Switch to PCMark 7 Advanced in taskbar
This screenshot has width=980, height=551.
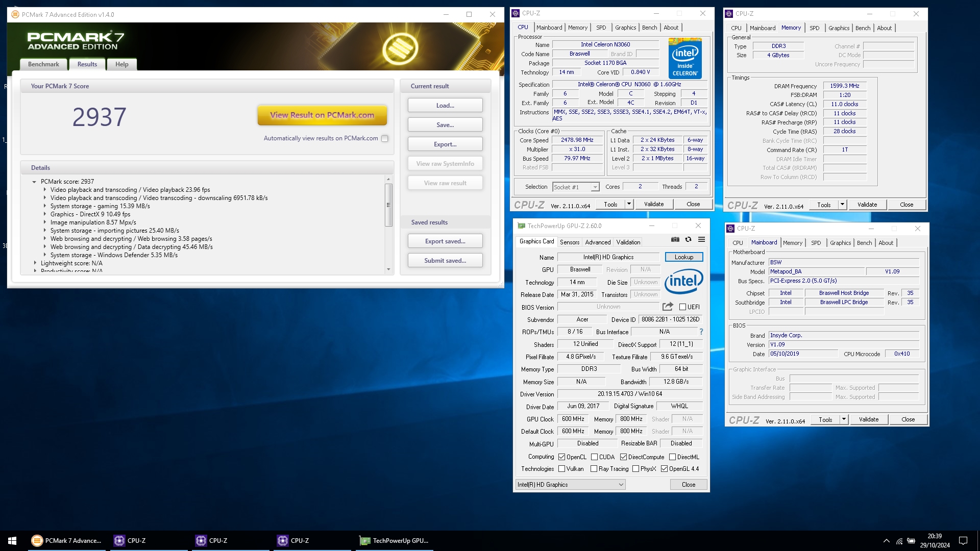[67, 541]
